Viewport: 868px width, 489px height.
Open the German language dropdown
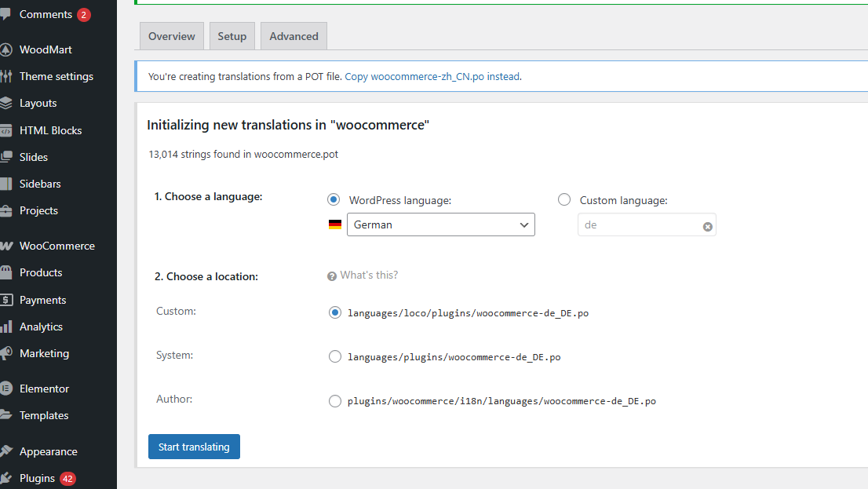[440, 224]
